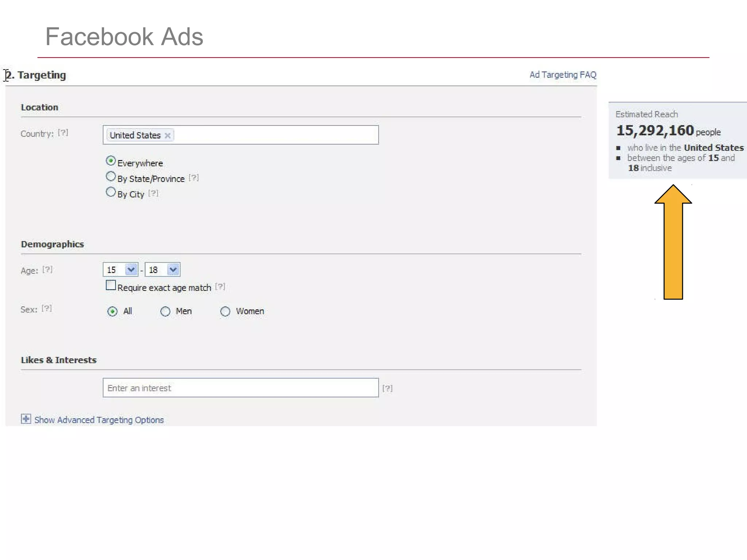Select Women for Sex targeting
Image resolution: width=747 pixels, height=560 pixels.
tap(225, 311)
